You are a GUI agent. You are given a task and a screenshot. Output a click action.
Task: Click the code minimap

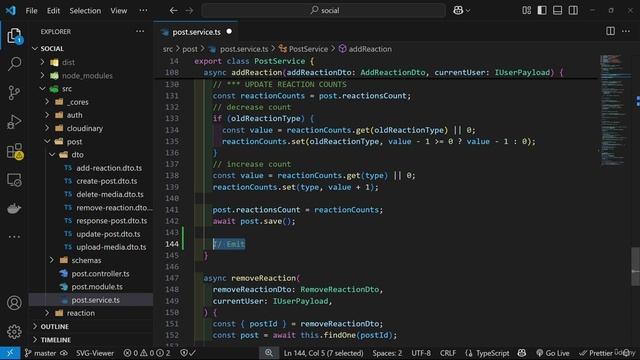click(x=614, y=110)
